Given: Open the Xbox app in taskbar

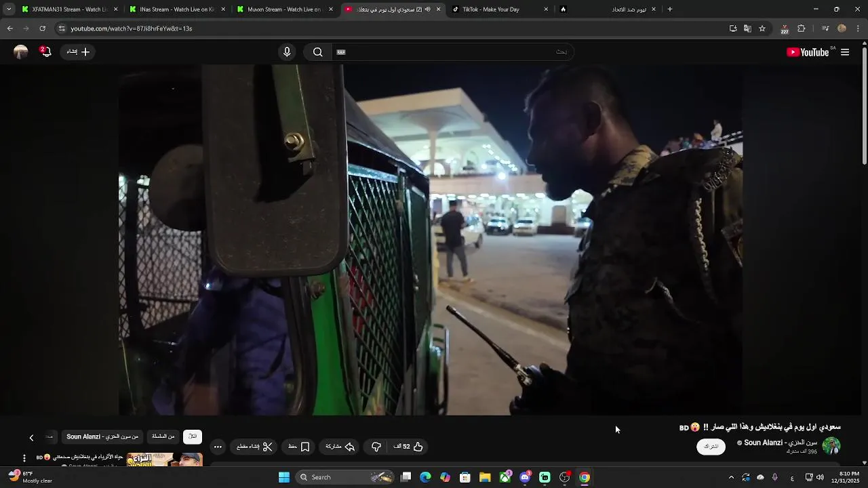Looking at the screenshot, I should pos(505,477).
